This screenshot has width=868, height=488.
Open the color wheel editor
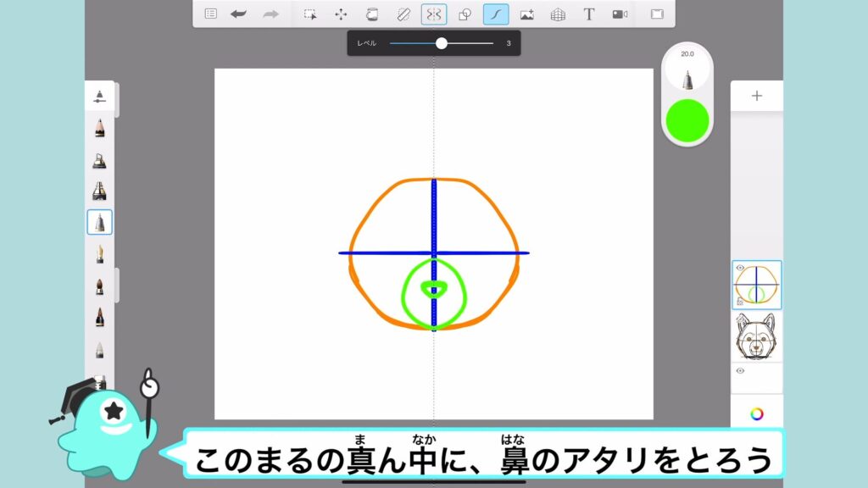(x=757, y=414)
